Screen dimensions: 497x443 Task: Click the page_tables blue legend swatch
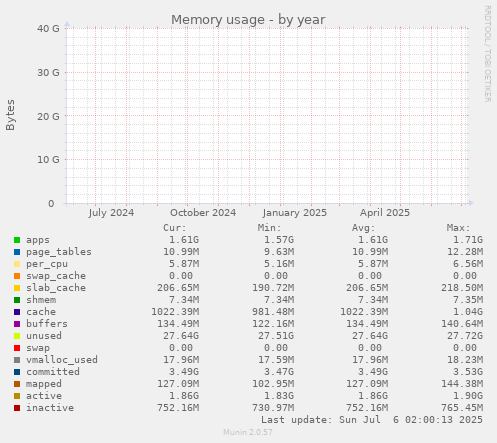click(17, 252)
